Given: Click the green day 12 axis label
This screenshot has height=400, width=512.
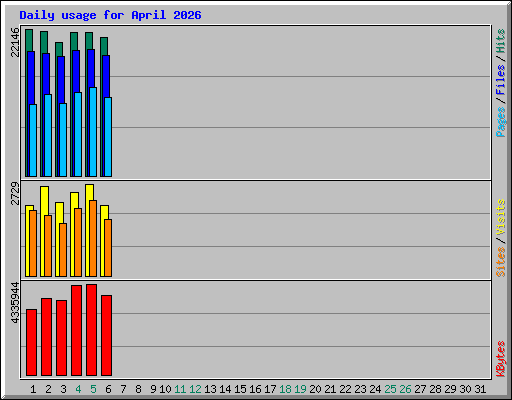Looking at the screenshot, I should 195,389.
